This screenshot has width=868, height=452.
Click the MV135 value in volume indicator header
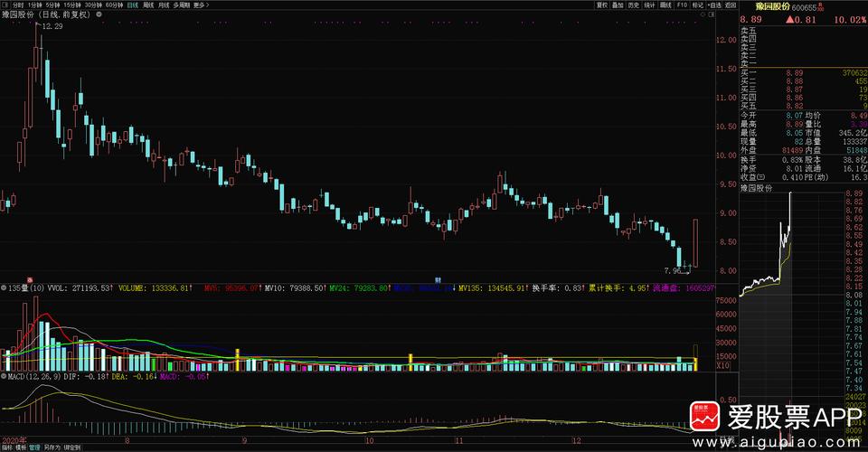click(495, 288)
